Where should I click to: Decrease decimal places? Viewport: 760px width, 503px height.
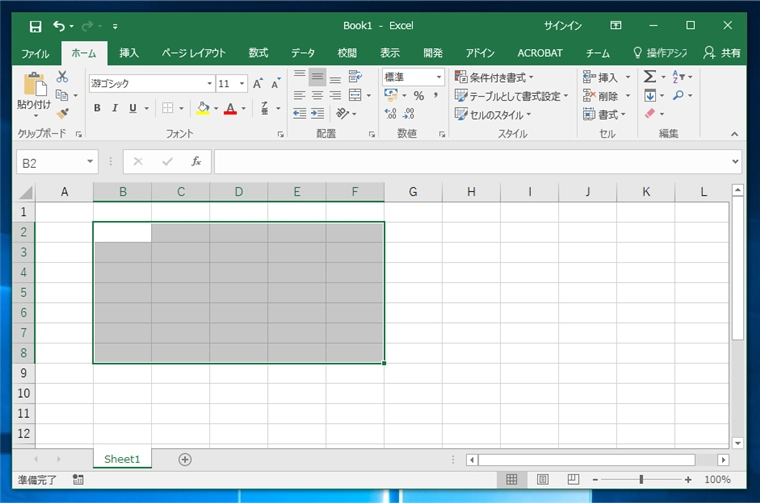tap(409, 113)
